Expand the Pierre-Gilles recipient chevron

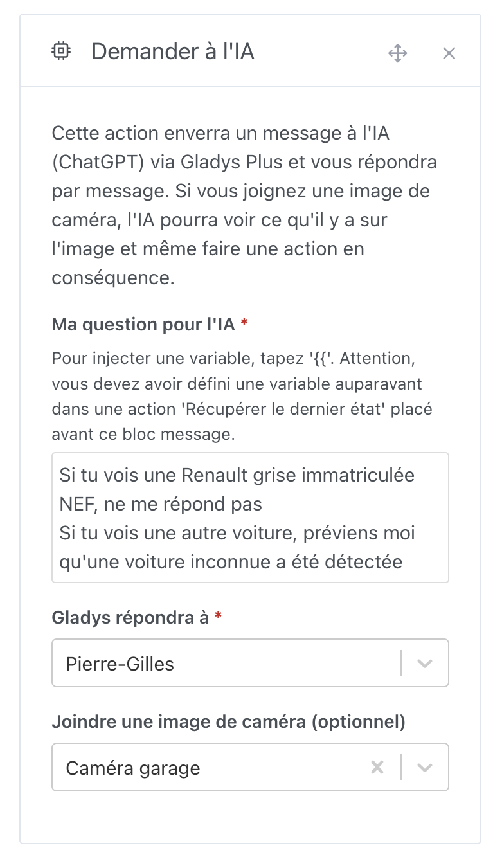[424, 663]
